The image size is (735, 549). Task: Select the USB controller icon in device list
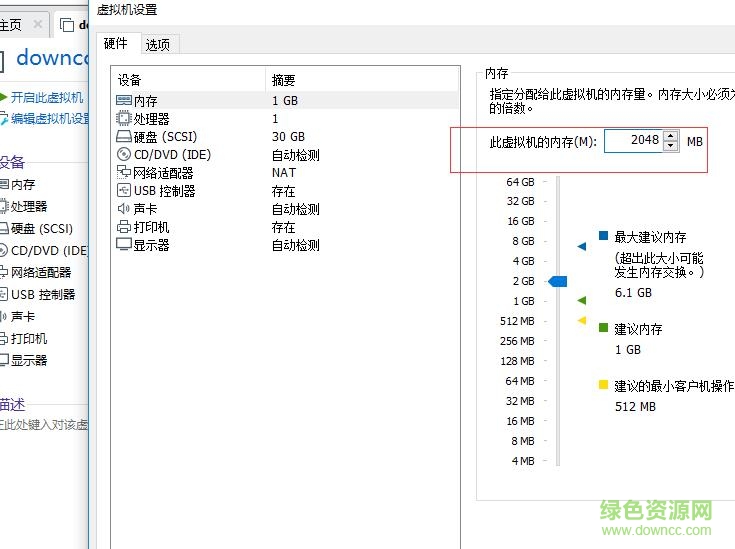tap(124, 191)
